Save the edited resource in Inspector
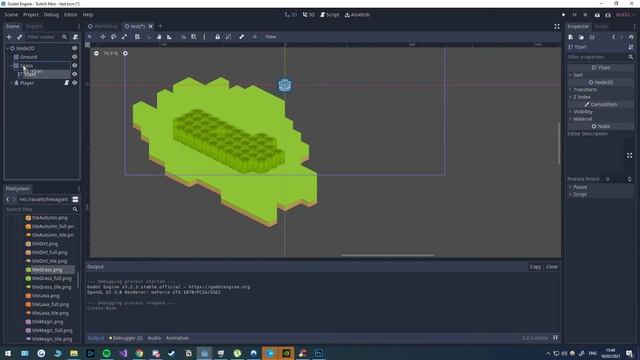Viewport: 640px width, 360px height. click(592, 37)
